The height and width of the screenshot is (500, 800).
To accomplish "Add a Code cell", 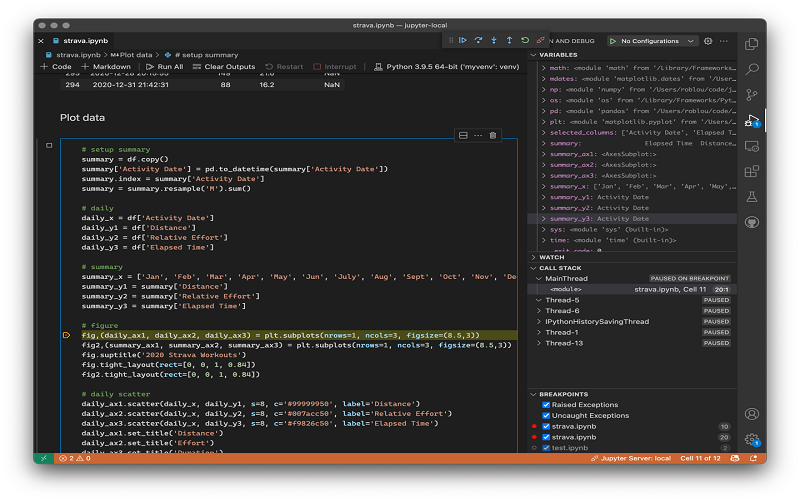I will (56, 67).
